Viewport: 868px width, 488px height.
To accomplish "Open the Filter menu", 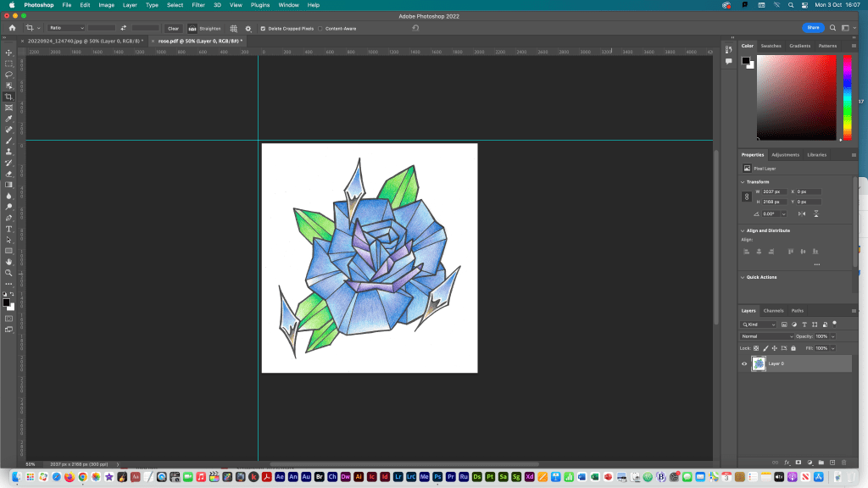I will coord(198,5).
